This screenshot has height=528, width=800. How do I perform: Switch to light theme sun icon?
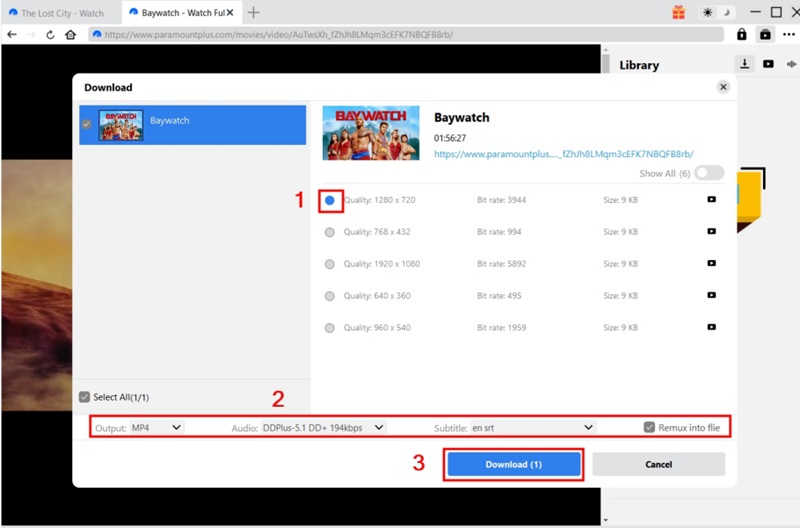pyautogui.click(x=707, y=13)
